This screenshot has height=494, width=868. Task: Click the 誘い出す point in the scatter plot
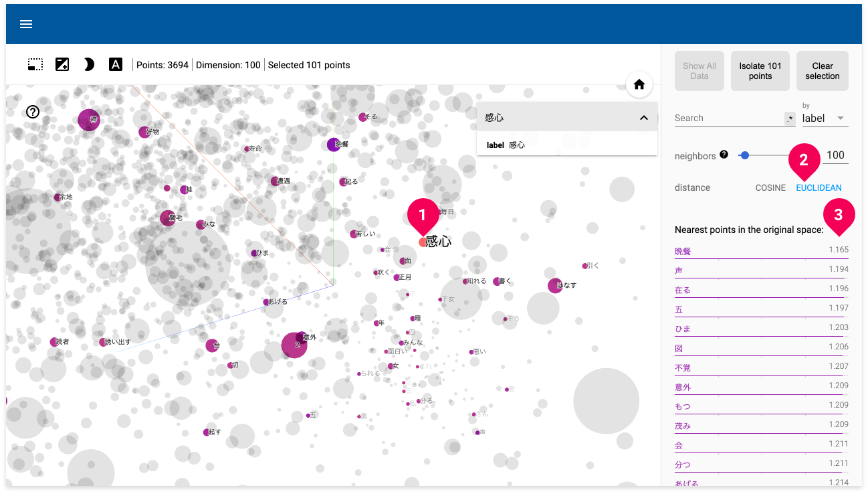[102, 342]
